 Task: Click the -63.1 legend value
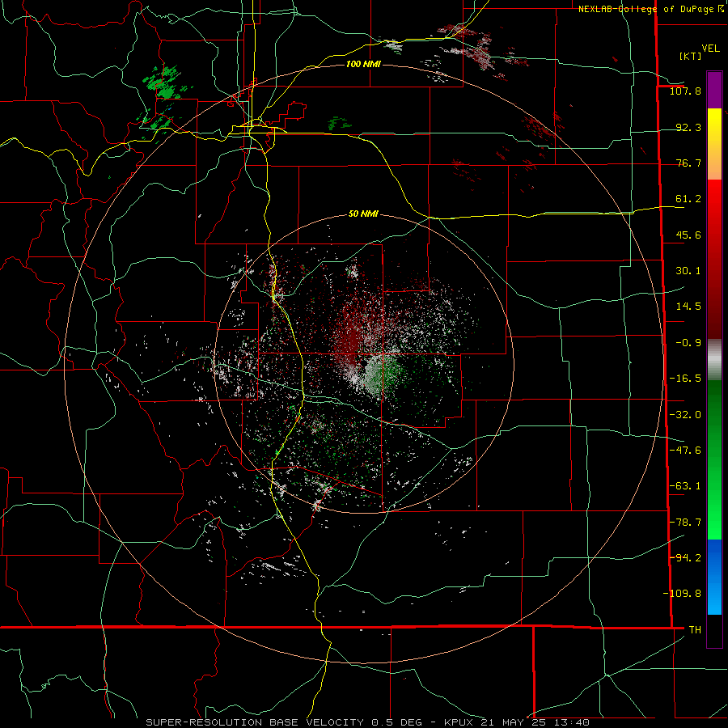[685, 486]
